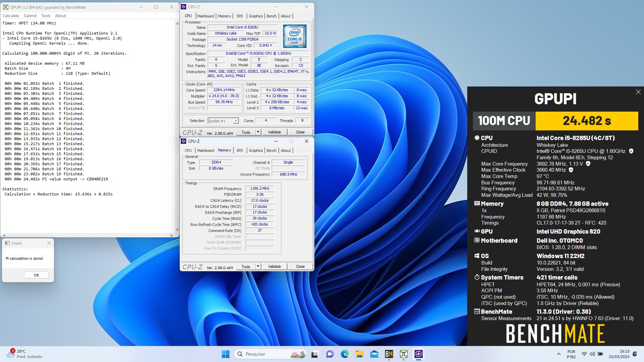Switch to Mainboard tab in top CPU-Z window
Viewport: 644px width, 362px height.
tap(205, 16)
